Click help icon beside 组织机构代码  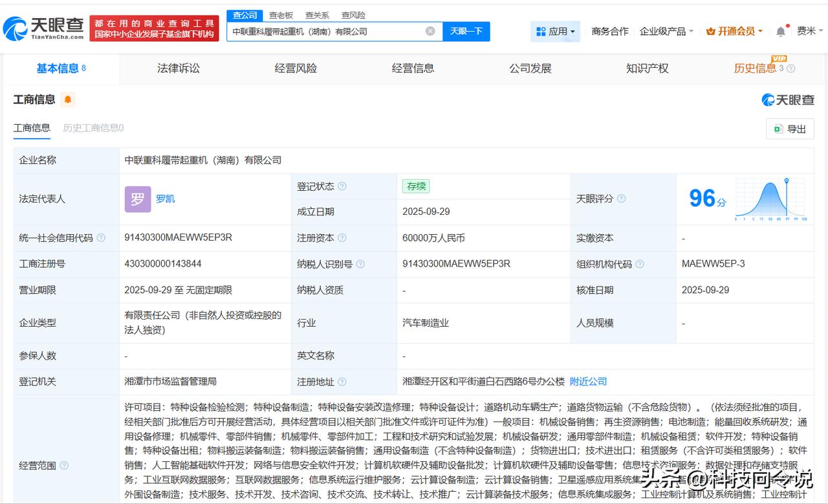pos(640,264)
